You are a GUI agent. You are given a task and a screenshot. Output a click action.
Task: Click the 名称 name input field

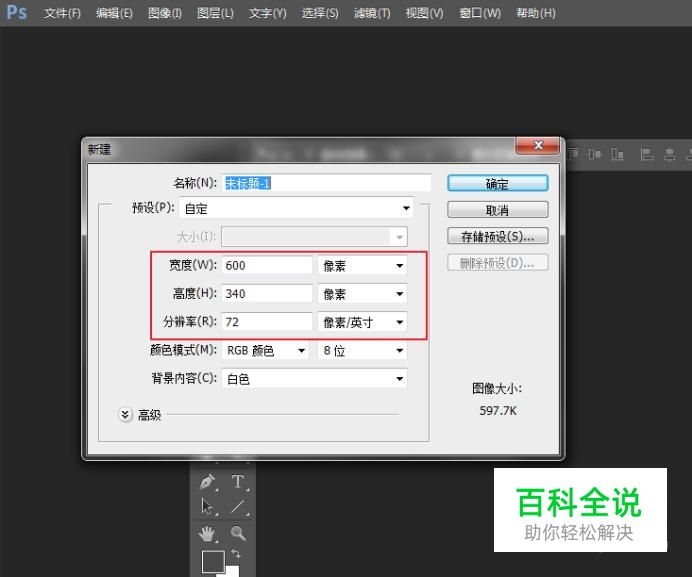point(326,183)
